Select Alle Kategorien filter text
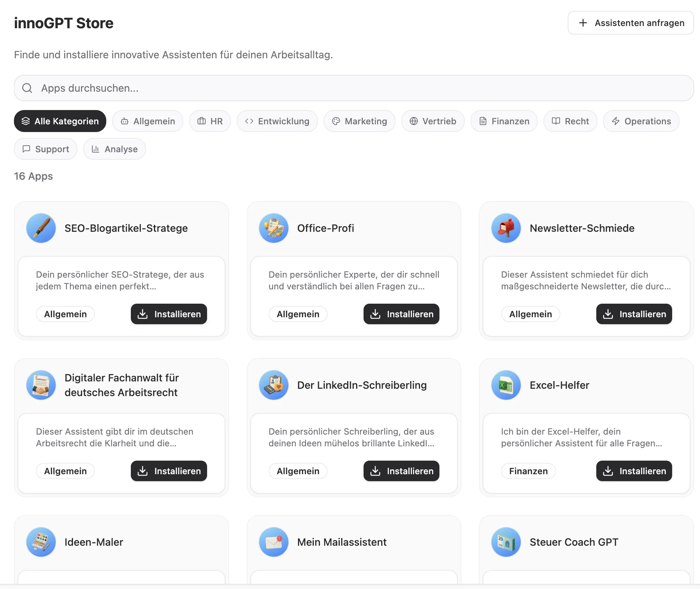Viewport: 700px width, 589px height. [x=67, y=121]
